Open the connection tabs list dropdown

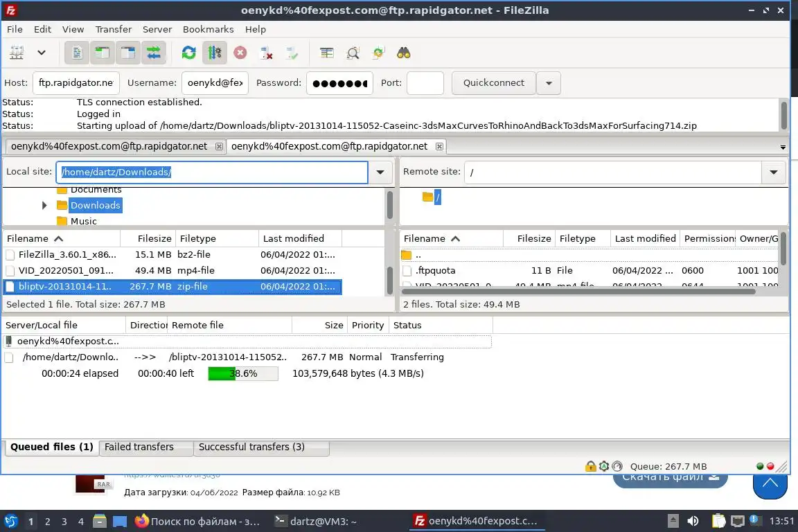[x=783, y=147]
